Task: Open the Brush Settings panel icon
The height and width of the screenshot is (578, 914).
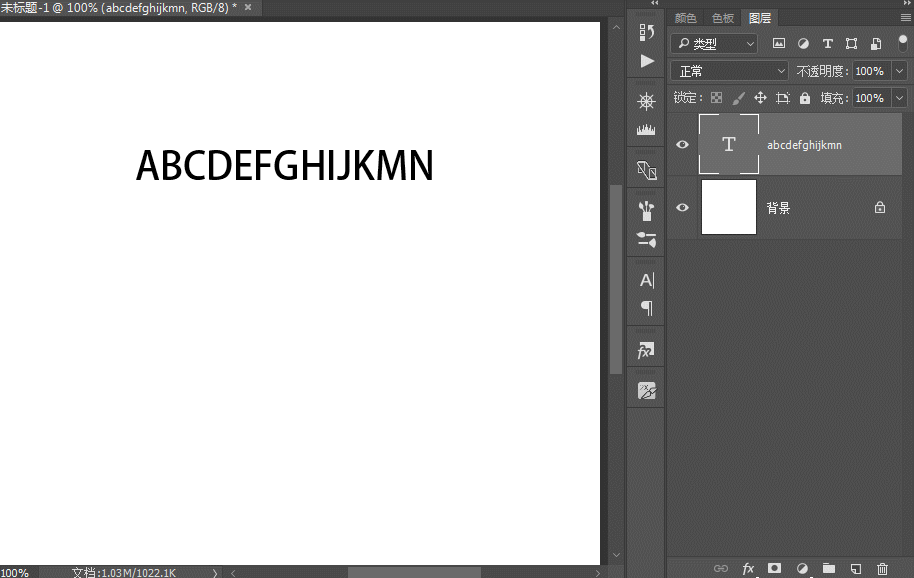Action: (646, 239)
